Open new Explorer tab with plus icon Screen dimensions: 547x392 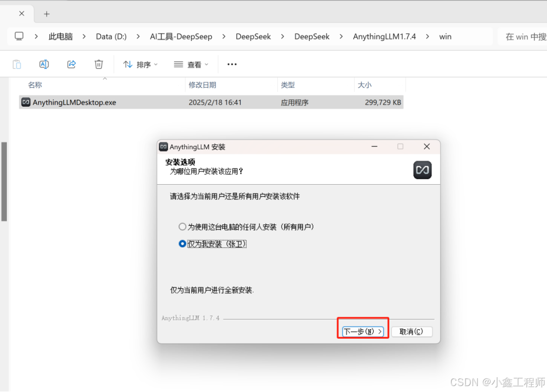pyautogui.click(x=47, y=14)
